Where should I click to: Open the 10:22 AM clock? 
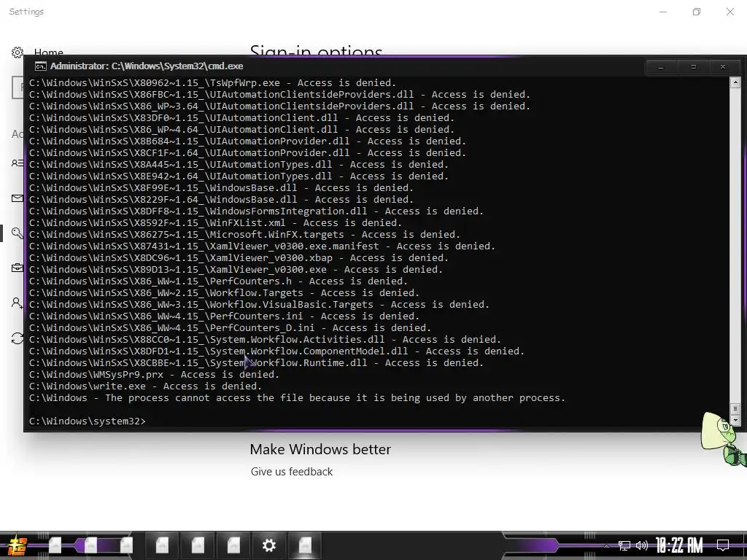679,545
